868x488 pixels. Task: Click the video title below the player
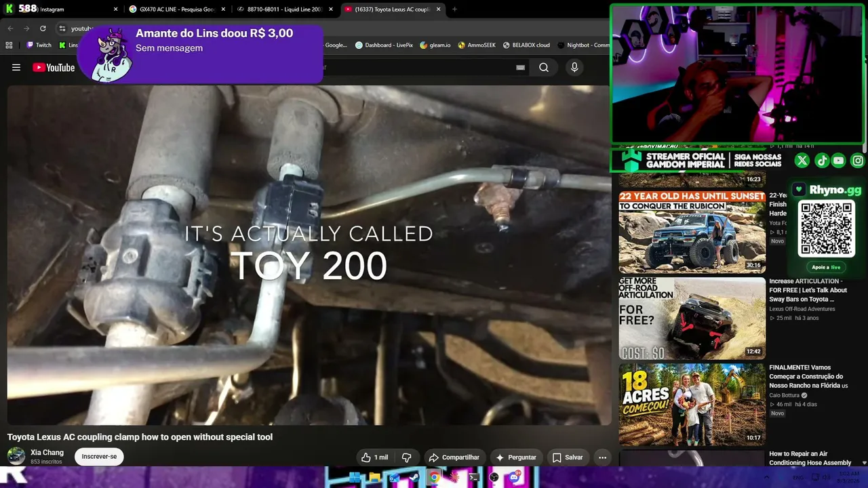140,437
